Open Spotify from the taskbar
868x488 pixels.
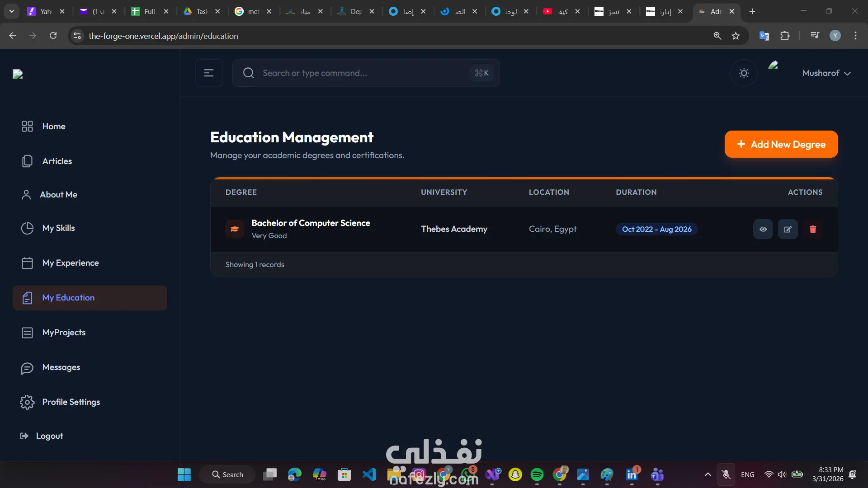tap(537, 474)
